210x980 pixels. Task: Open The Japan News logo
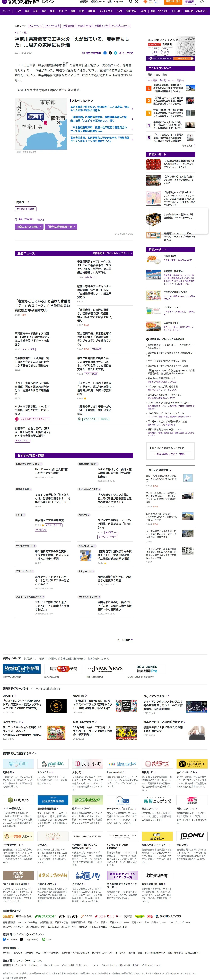tap(105, 669)
